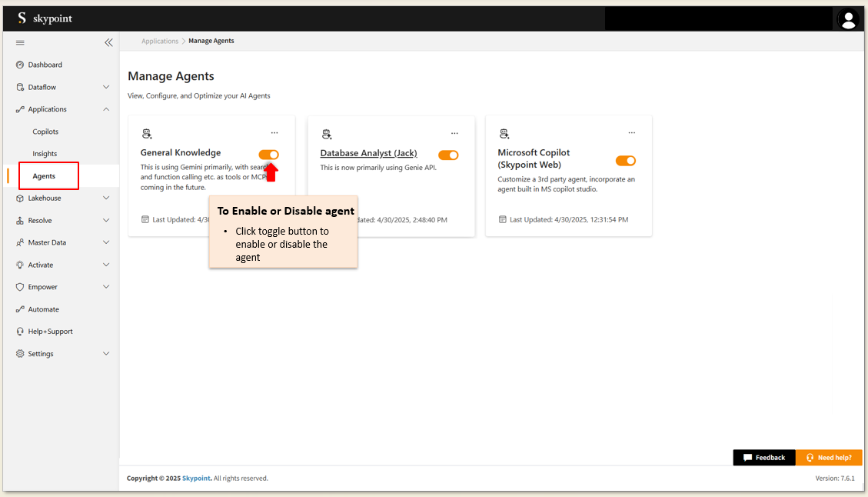Click the Resolve icon in sidebar
This screenshot has height=497, width=868.
[x=20, y=221]
